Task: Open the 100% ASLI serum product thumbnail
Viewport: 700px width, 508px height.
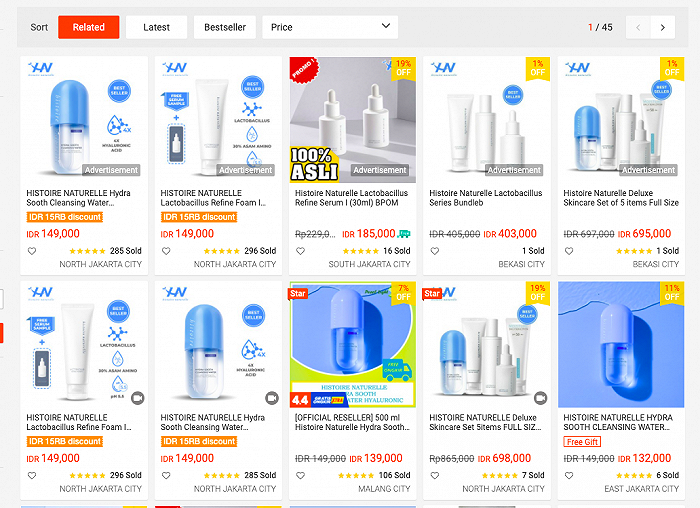Action: click(353, 120)
